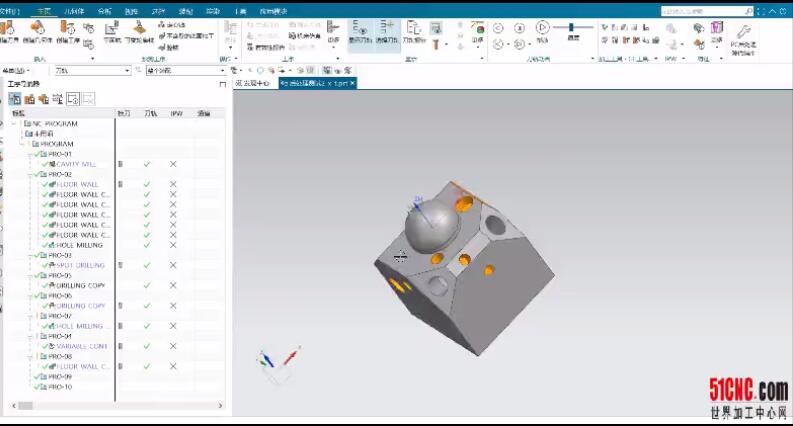
Task: Click the Create Tool icon in the ribbon
Action: 8,31
